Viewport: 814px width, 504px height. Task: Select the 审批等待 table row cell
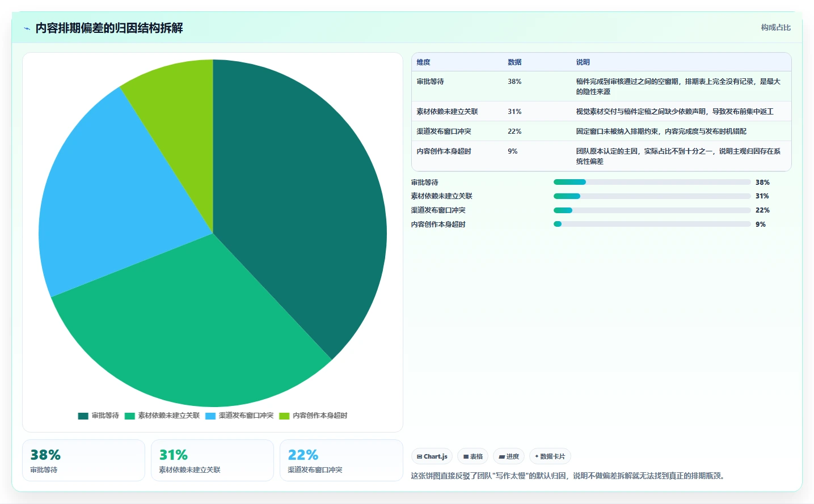(431, 82)
